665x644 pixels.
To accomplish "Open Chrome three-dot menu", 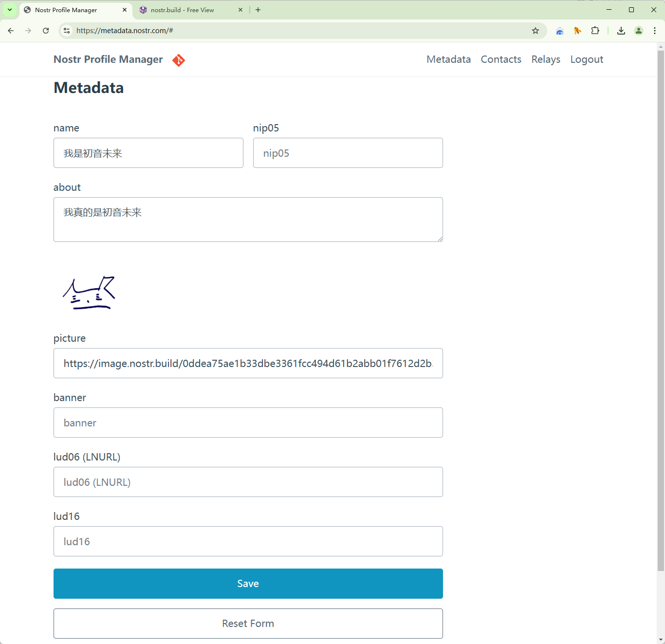I will [x=655, y=31].
